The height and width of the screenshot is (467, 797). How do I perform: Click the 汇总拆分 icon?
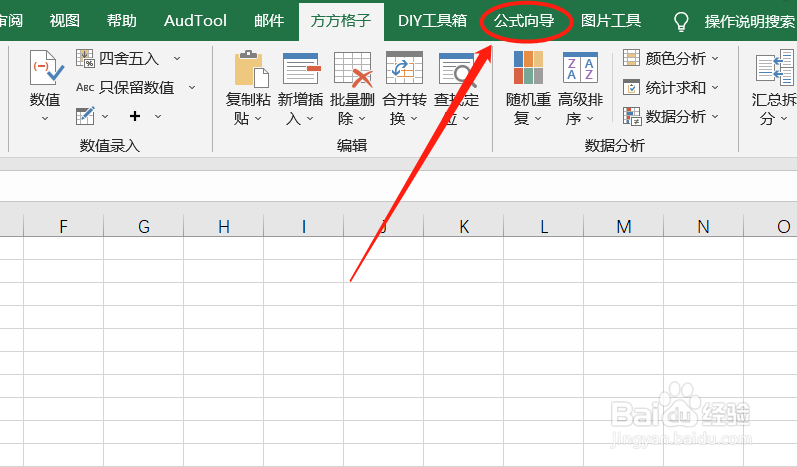775,68
